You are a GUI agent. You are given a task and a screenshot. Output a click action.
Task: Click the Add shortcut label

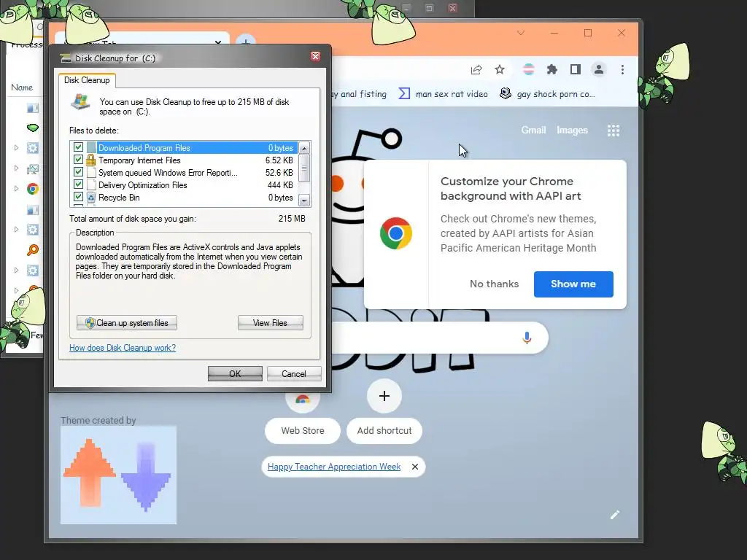pos(384,430)
